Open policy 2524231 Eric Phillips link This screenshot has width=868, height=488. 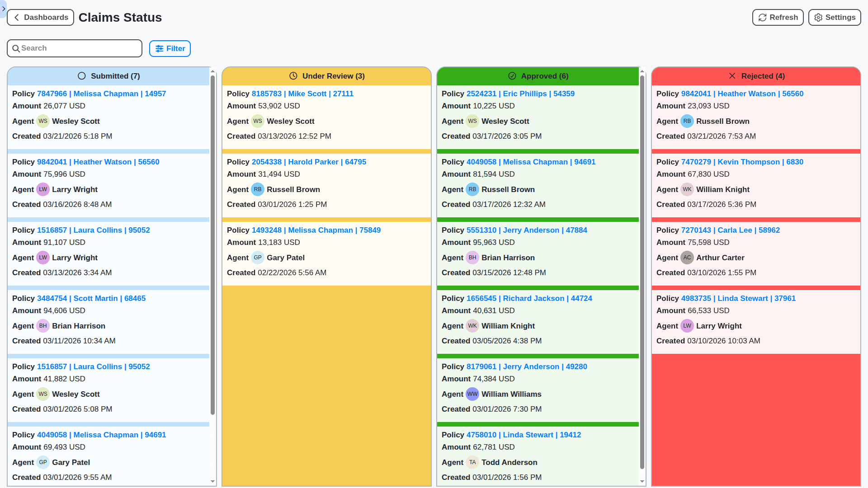[x=520, y=94]
